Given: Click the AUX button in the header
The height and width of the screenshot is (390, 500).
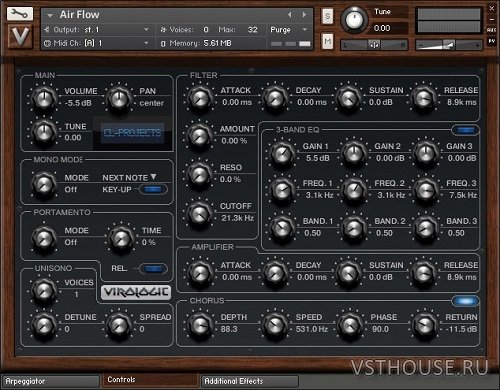Looking at the screenshot, I should click(492, 30).
